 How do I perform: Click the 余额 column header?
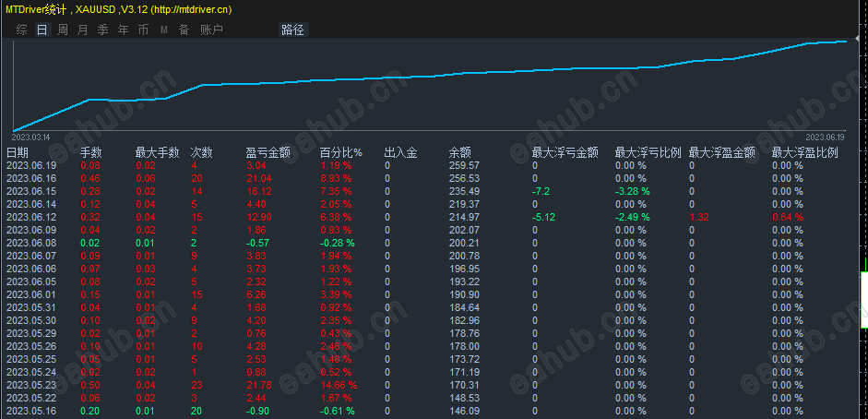pos(460,153)
